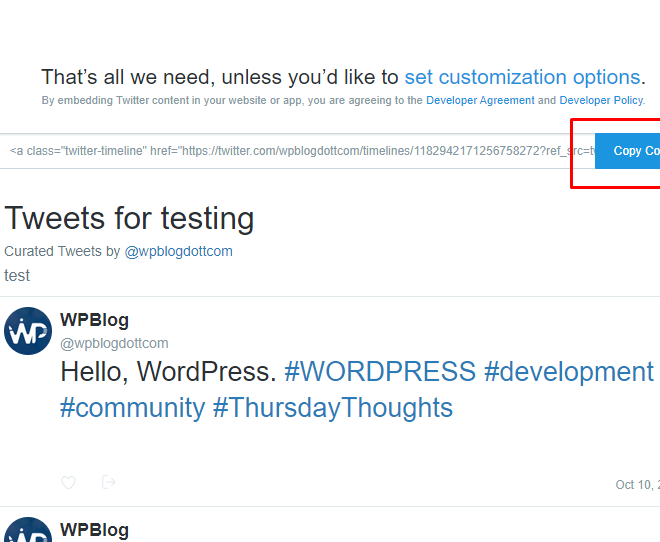660x542 pixels.
Task: Click the collection description 'test'
Action: click(17, 276)
